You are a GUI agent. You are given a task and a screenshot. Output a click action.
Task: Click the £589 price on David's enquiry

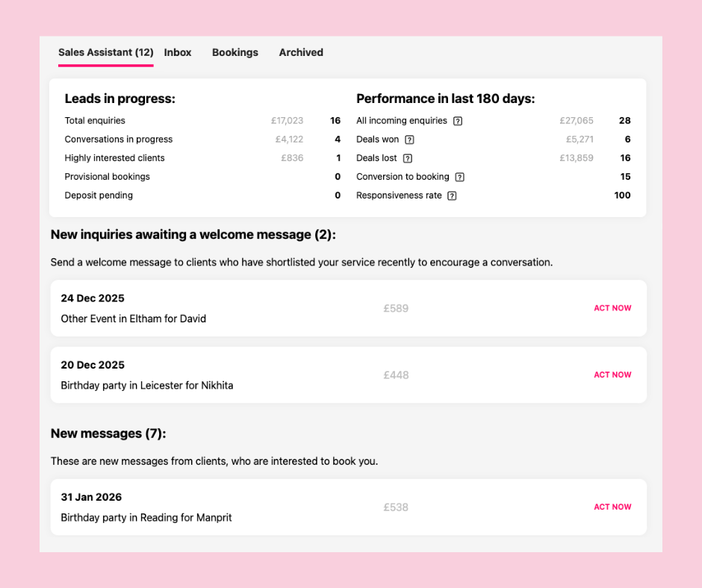tap(396, 308)
